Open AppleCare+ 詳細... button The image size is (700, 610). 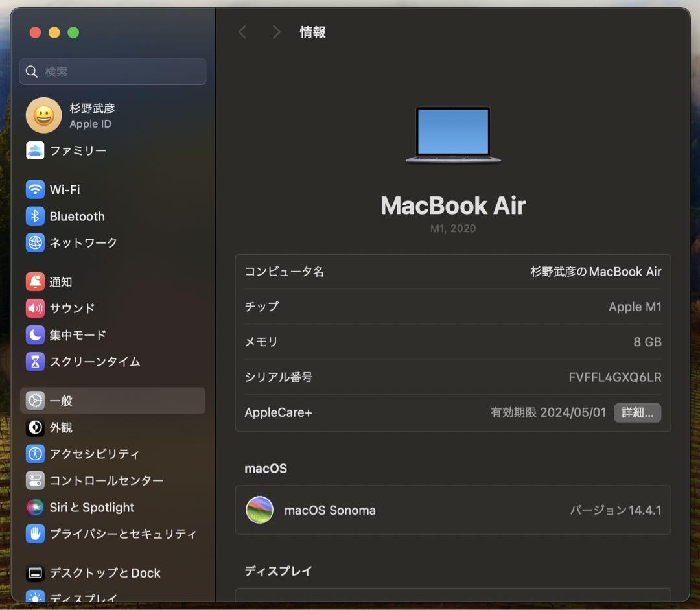click(x=637, y=413)
